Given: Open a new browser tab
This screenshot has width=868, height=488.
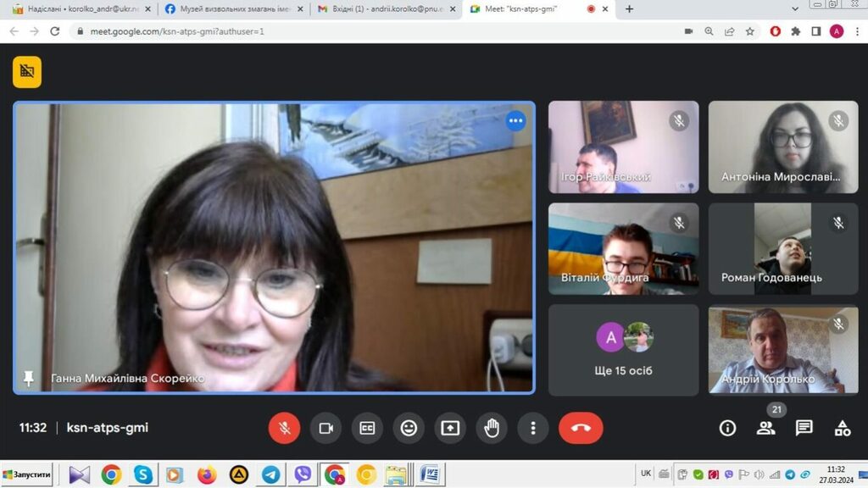Looking at the screenshot, I should click(629, 9).
